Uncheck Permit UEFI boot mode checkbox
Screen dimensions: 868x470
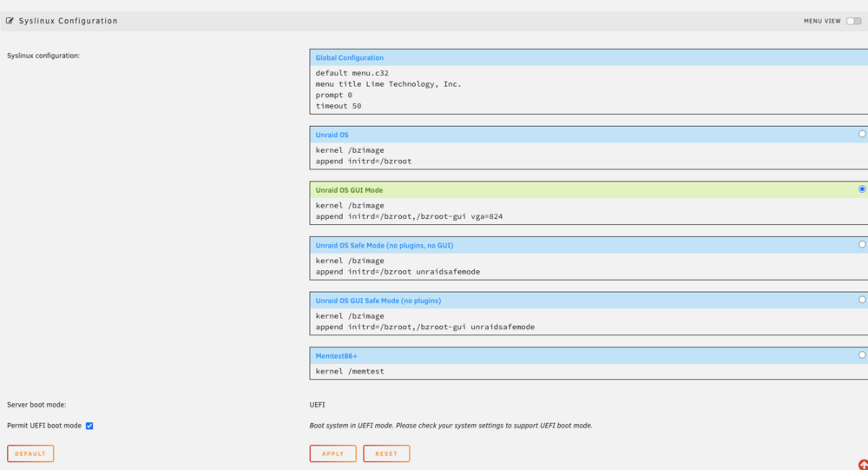[89, 426]
